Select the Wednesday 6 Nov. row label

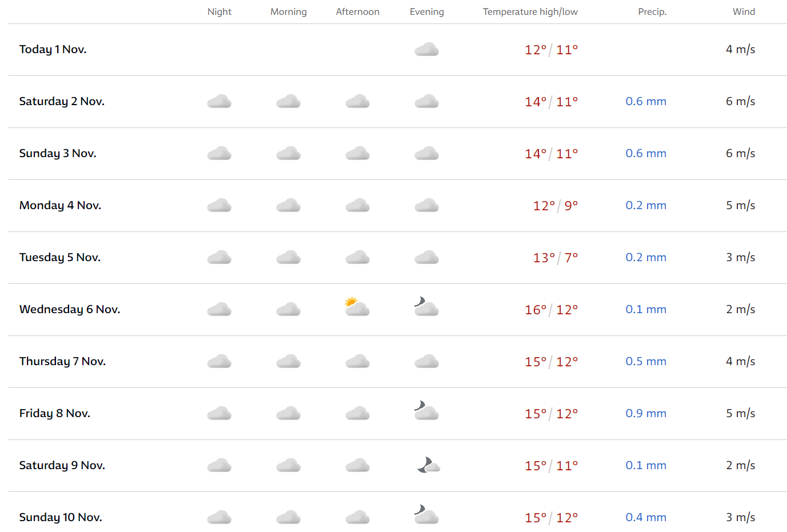(70, 310)
